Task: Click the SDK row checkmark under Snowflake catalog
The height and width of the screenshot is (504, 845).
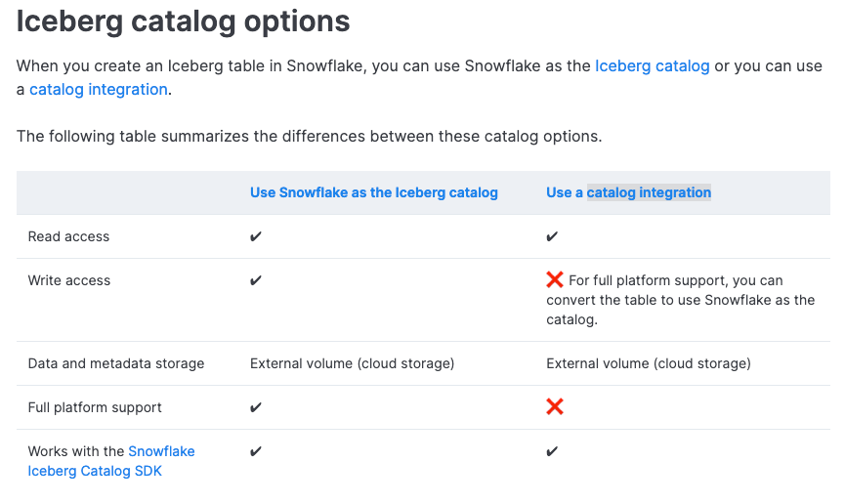Action: coord(256,451)
